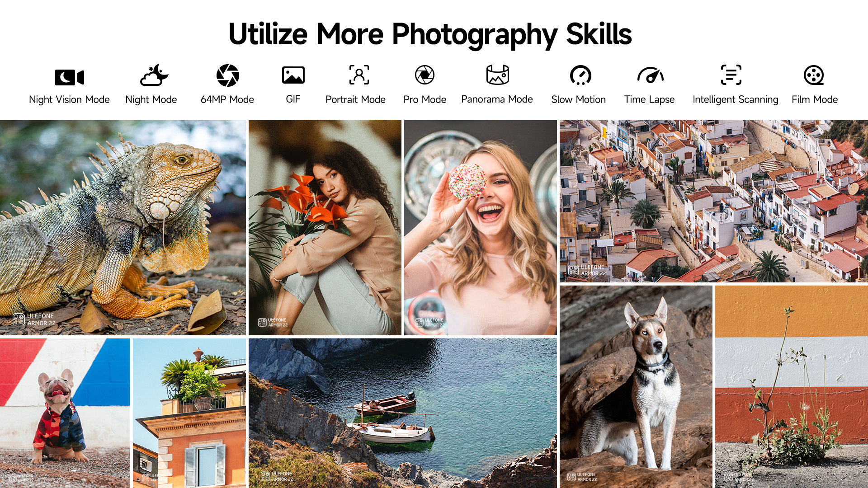Open the husky dog on rocks photo
Viewport: 868px width, 488px height.
[636, 386]
